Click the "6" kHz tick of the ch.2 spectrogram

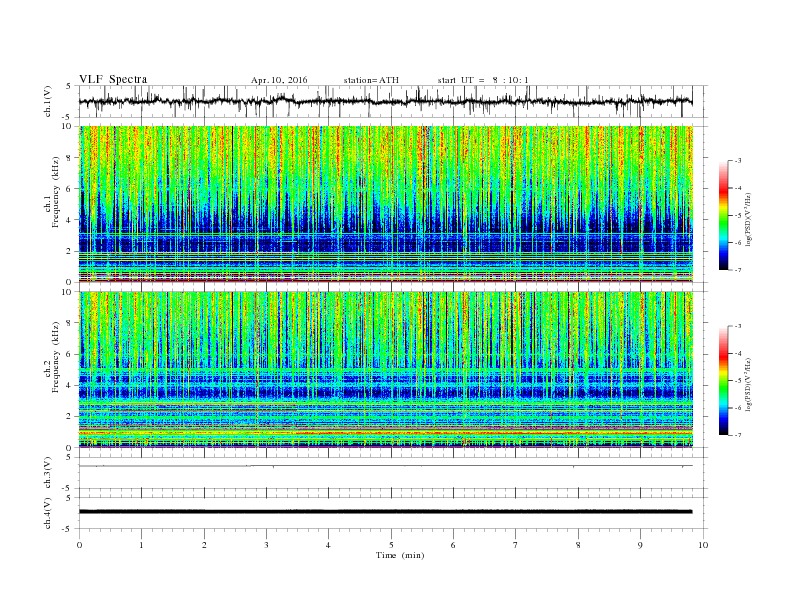[x=70, y=354]
